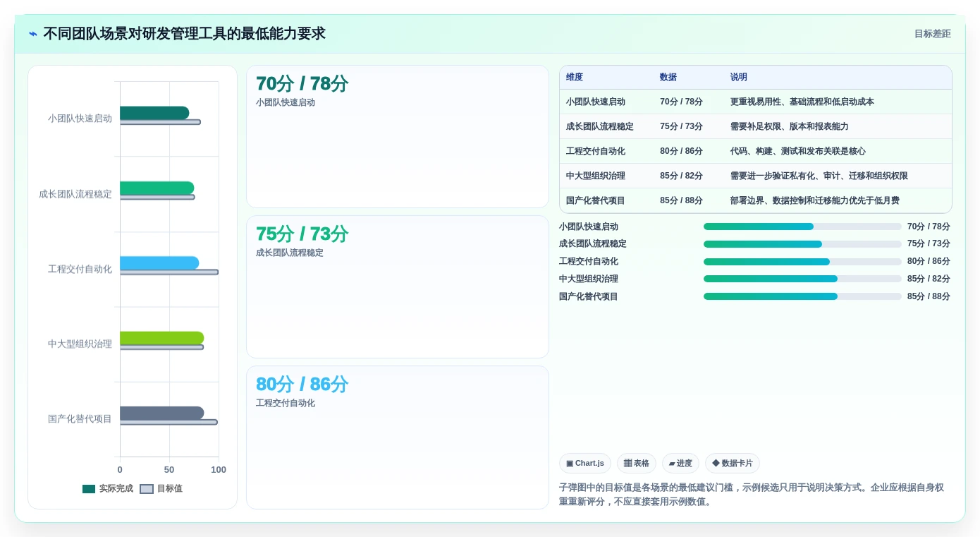Toggle the 实际完成 legend entry
This screenshot has height=537, width=980.
click(x=108, y=488)
